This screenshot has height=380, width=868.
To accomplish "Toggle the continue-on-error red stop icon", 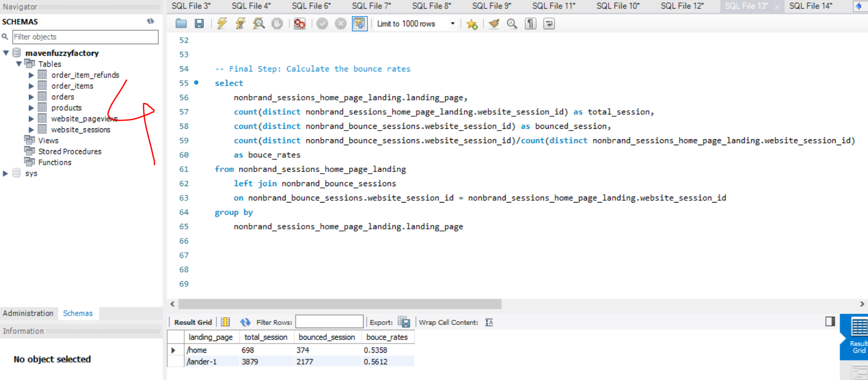I will point(300,23).
